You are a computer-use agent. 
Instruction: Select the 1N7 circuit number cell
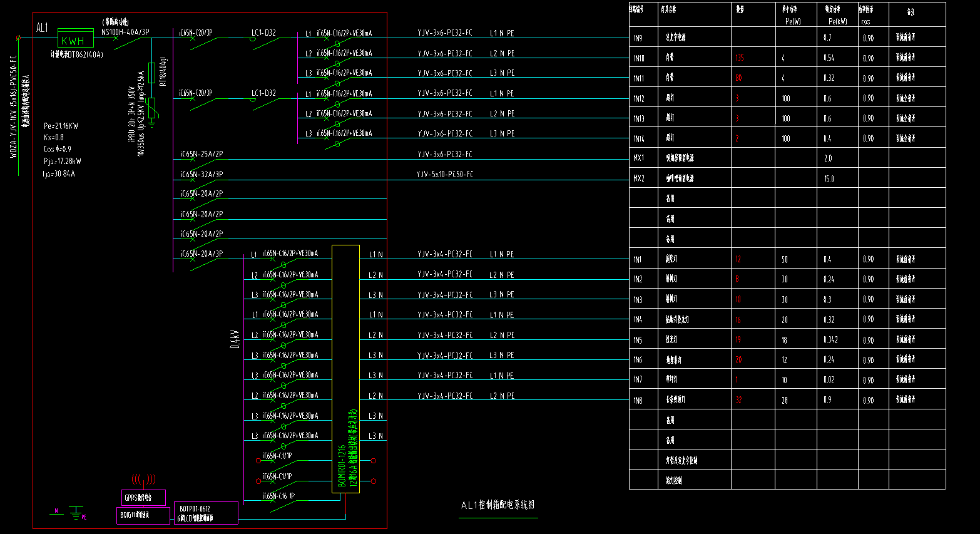[637, 379]
